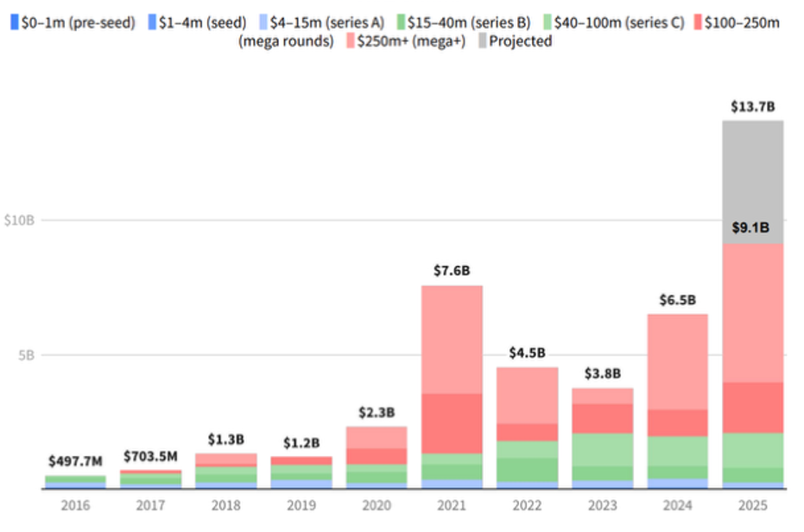The width and height of the screenshot is (804, 532).
Task: Select the $13.7B total label above 2025
Action: coord(752,107)
